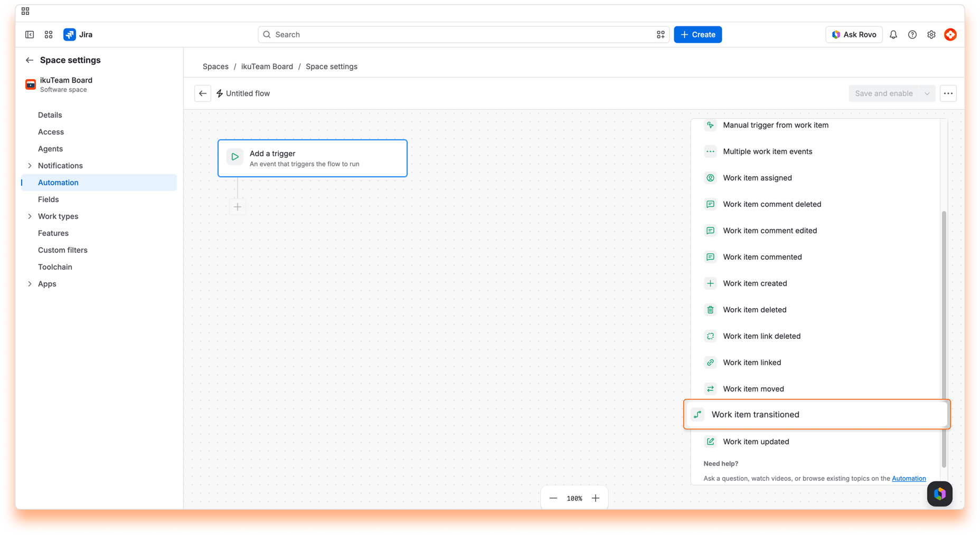This screenshot has height=535, width=980.
Task: Choose Work item updated trigger
Action: pyautogui.click(x=817, y=442)
